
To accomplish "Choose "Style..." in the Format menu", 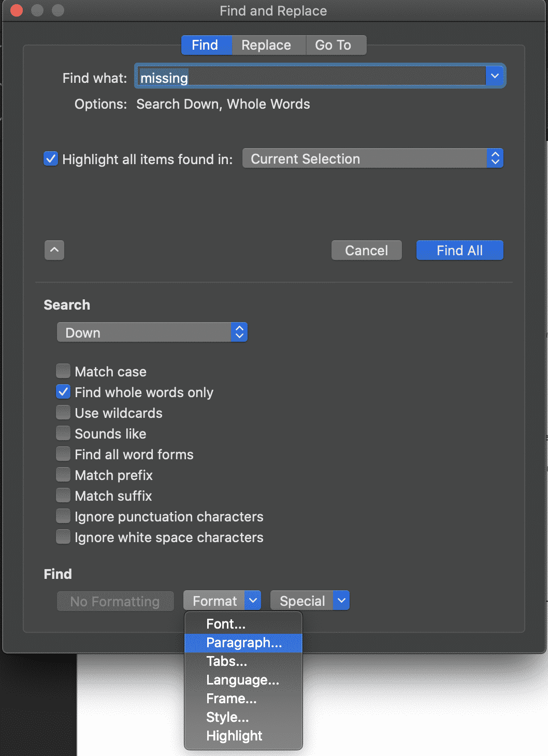I will point(227,717).
